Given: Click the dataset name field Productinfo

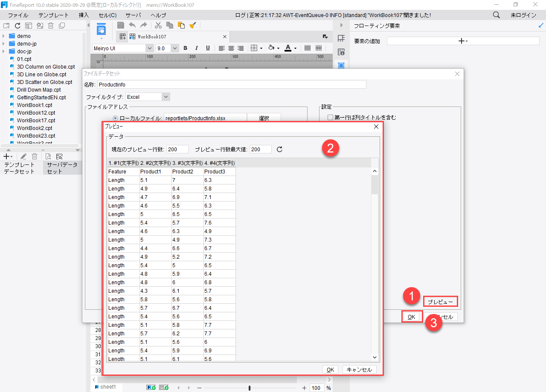Looking at the screenshot, I should click(x=232, y=84).
